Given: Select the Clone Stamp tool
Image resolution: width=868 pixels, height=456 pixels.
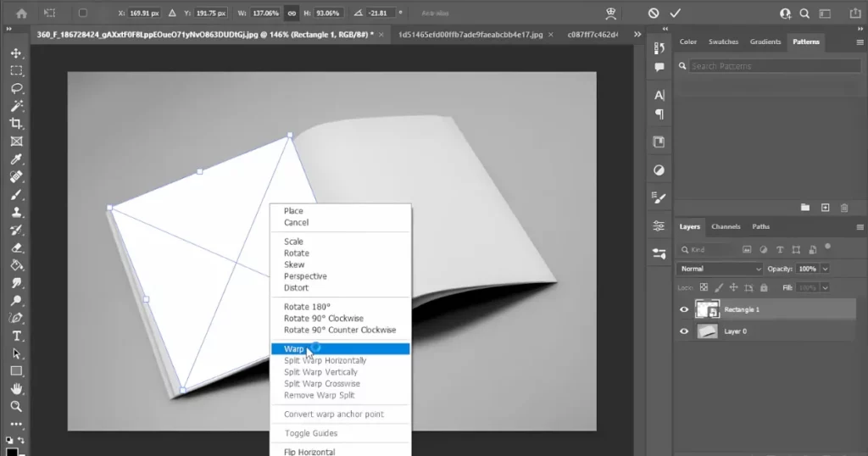Looking at the screenshot, I should (x=17, y=212).
